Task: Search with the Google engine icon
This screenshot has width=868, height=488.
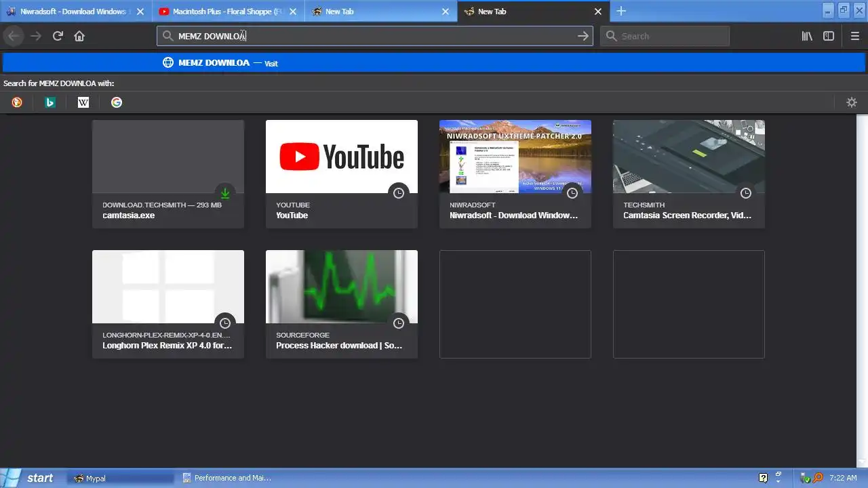Action: point(117,102)
